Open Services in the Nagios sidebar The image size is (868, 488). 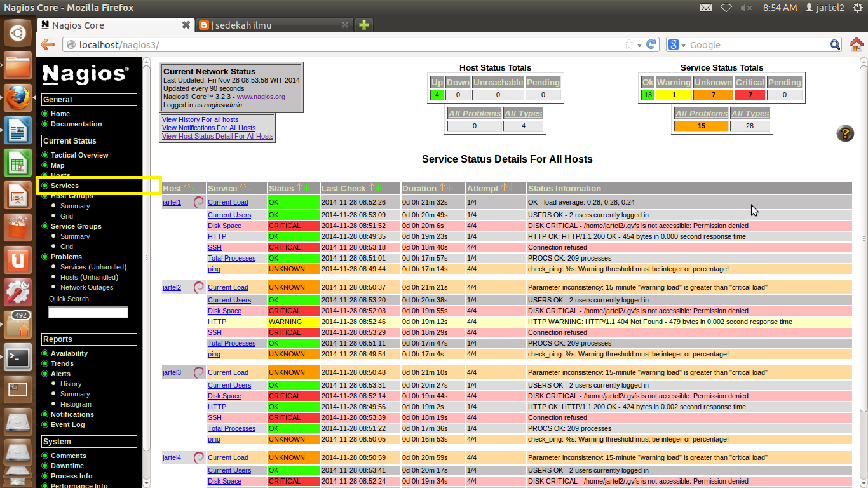click(x=65, y=186)
